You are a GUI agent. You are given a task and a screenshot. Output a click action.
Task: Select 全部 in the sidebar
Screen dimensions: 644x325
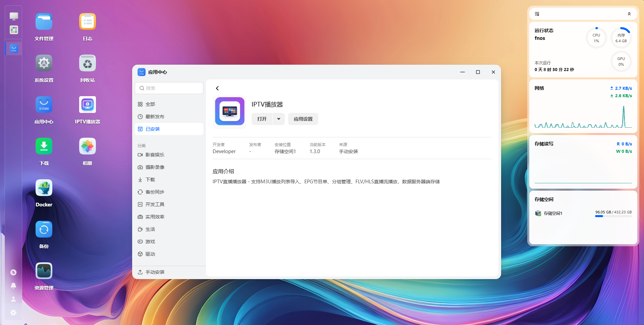[x=169, y=104]
